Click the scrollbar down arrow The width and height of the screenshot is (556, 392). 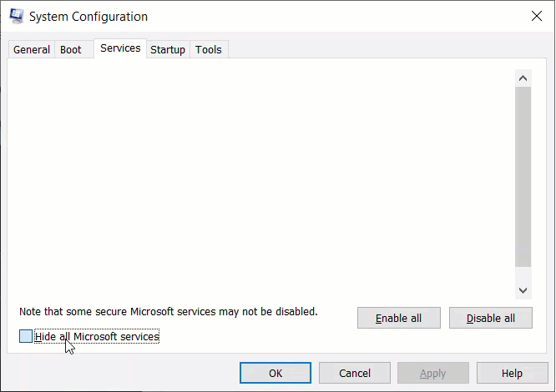tap(523, 290)
